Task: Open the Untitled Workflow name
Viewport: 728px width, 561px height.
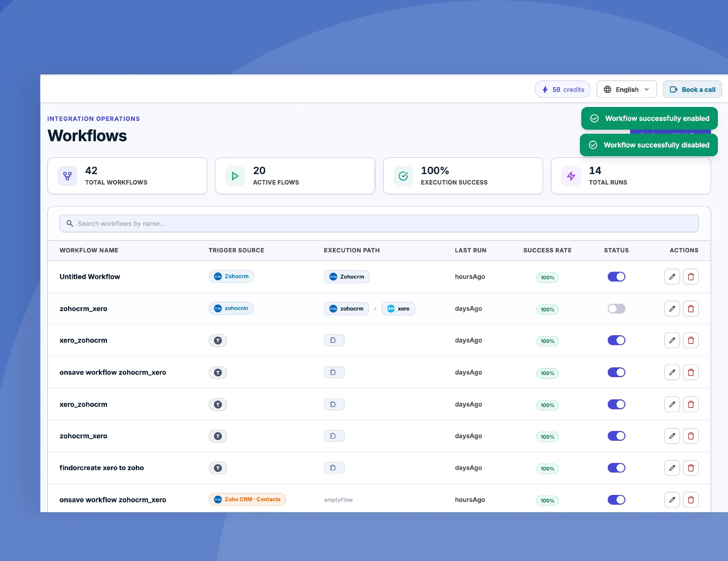Action: pyautogui.click(x=89, y=277)
